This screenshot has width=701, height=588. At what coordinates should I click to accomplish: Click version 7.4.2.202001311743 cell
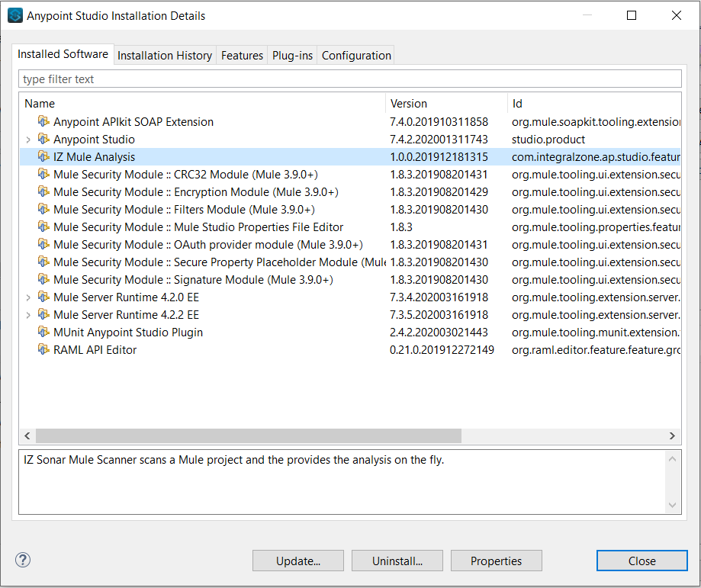(439, 140)
